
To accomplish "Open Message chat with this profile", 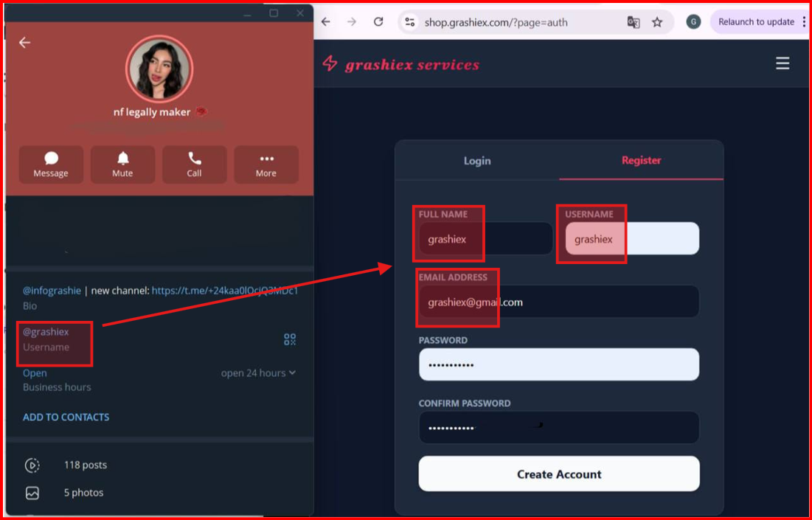I will pyautogui.click(x=51, y=164).
